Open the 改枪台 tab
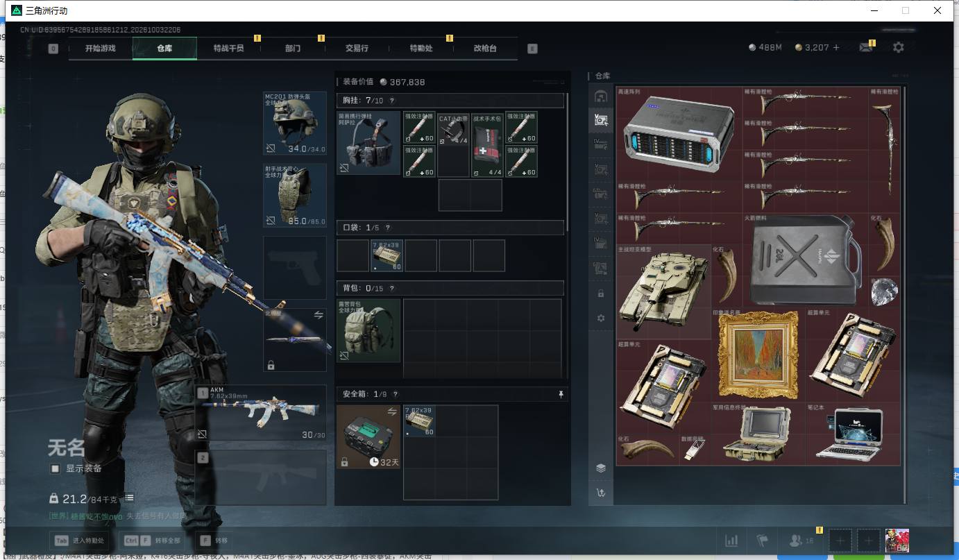The image size is (959, 560). coord(485,49)
